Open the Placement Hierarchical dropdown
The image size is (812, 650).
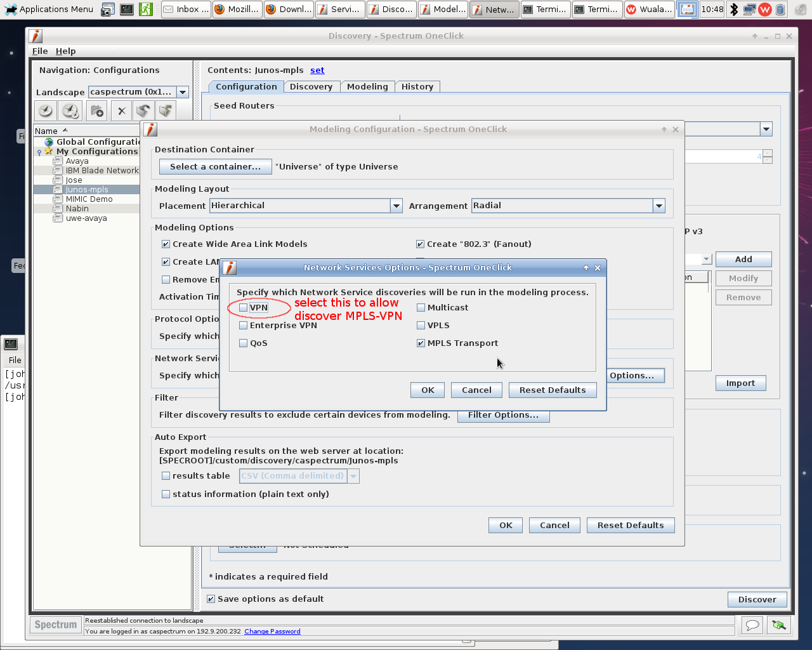(396, 206)
